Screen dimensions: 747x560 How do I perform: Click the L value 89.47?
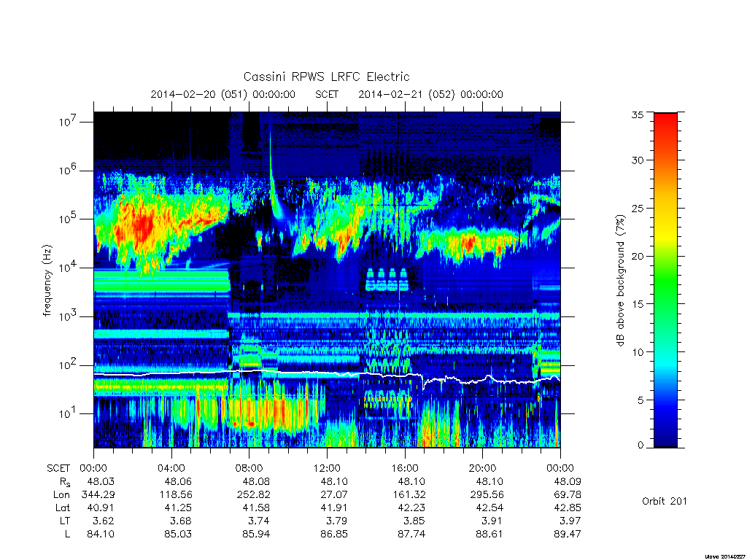pyautogui.click(x=567, y=534)
